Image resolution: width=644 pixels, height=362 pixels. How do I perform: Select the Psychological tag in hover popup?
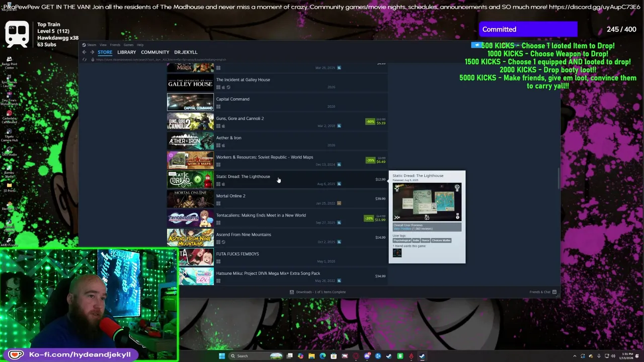pos(402,240)
